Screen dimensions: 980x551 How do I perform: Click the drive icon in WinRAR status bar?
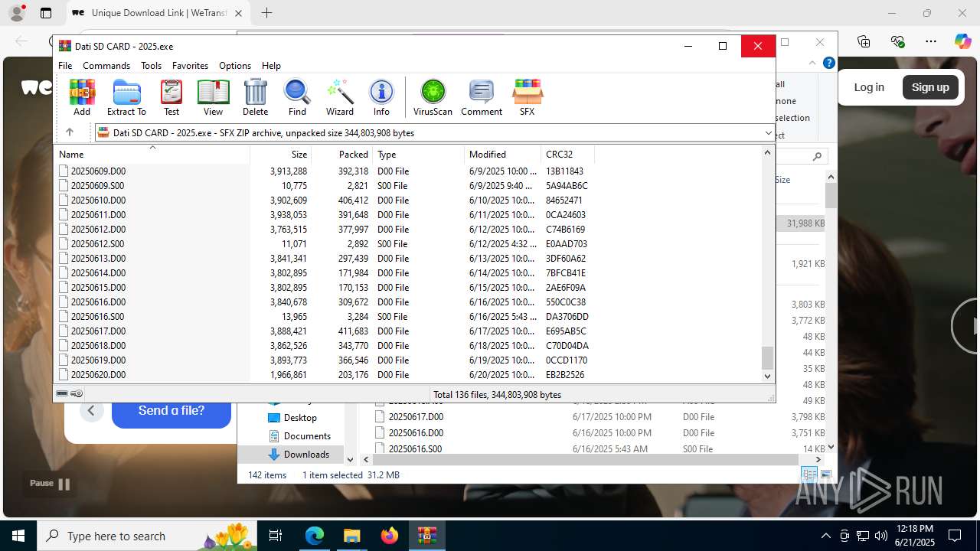point(62,393)
